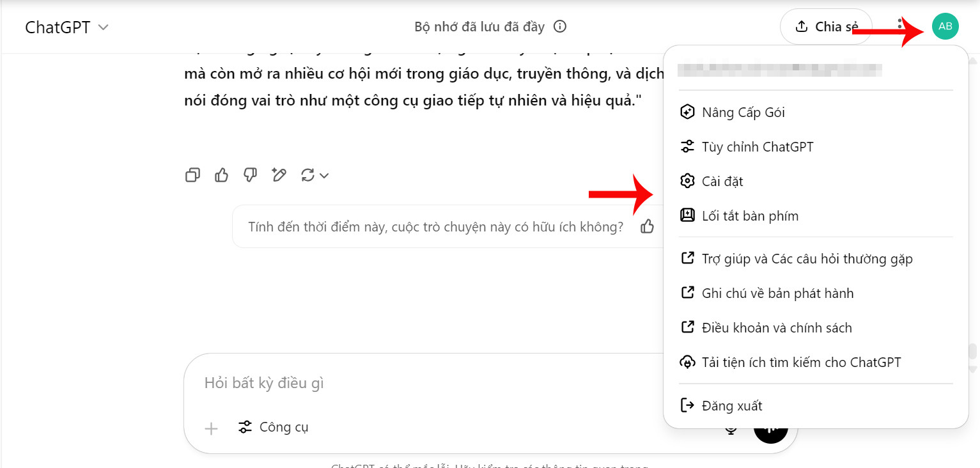Choose Lối tắt bàn phím menu item
The width and height of the screenshot is (980, 468).
point(749,216)
